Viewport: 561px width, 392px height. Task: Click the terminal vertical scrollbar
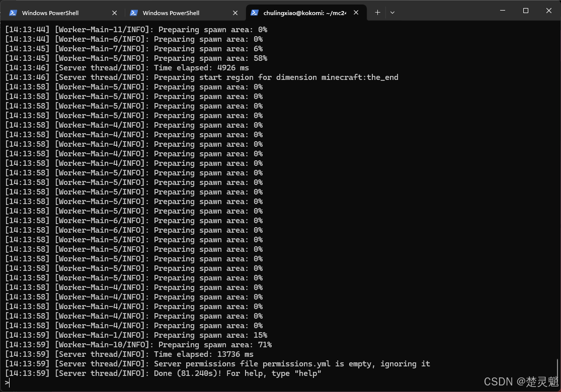click(558, 368)
